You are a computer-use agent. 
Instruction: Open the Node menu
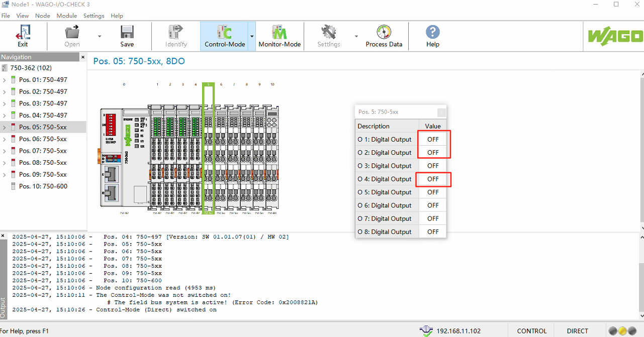[x=43, y=16]
